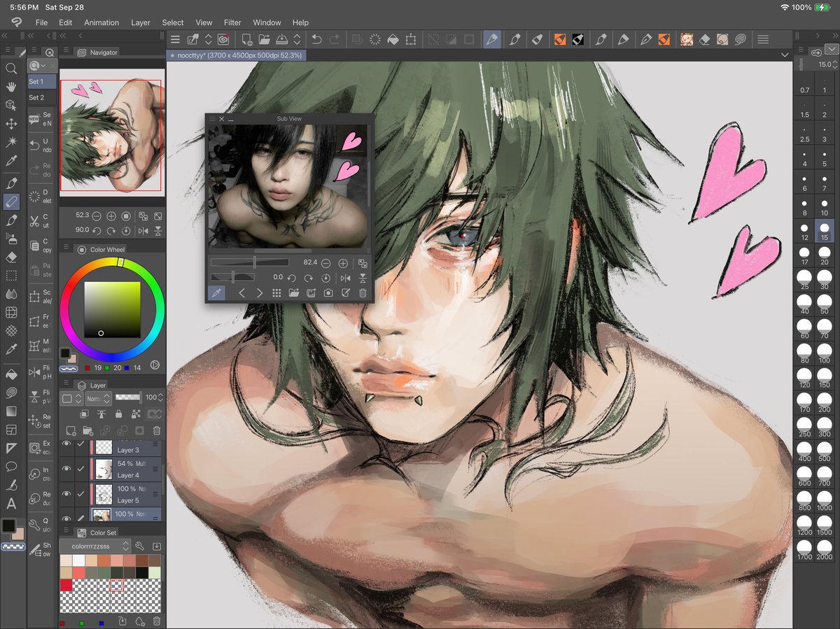Open the Select menu
Viewport: 840px width, 629px height.
(x=173, y=22)
